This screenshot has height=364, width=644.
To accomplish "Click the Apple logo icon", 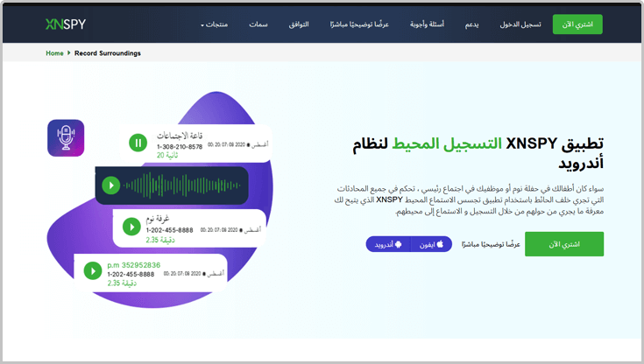I will click(x=440, y=244).
